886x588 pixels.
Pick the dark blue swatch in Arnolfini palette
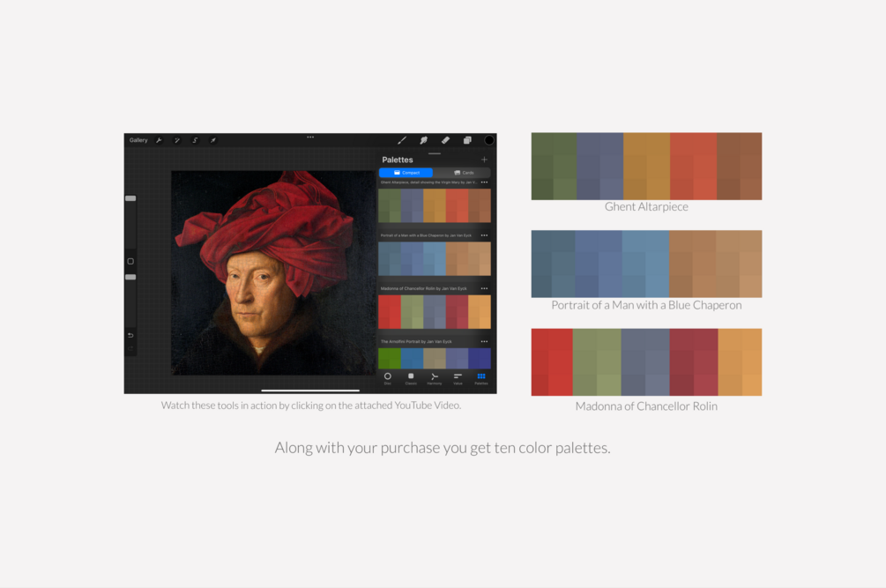coord(480,359)
